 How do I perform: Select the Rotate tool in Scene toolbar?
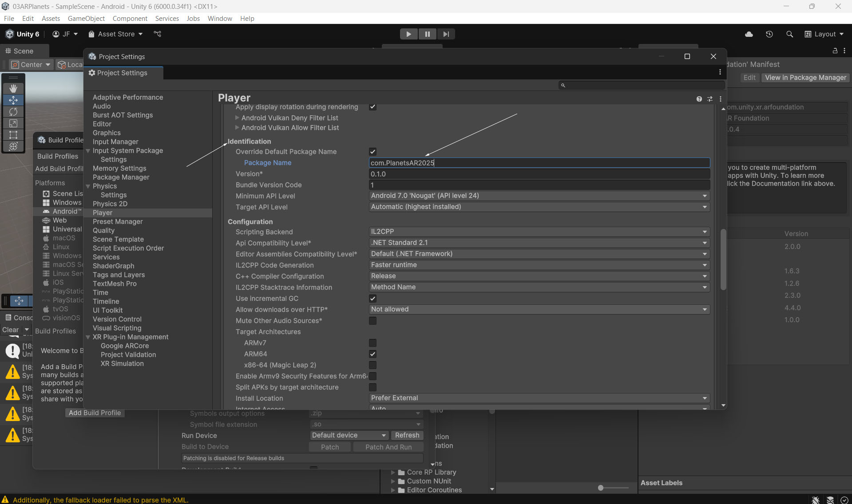pos(13,112)
